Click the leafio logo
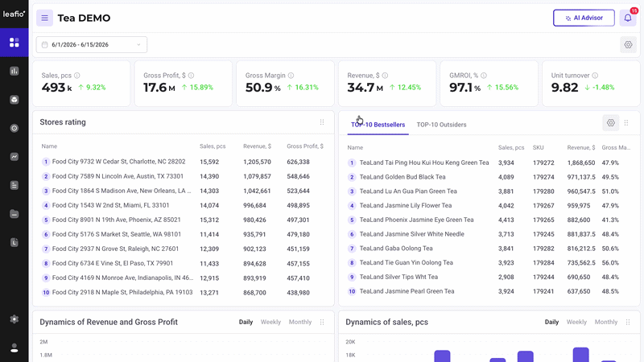 coord(14,14)
